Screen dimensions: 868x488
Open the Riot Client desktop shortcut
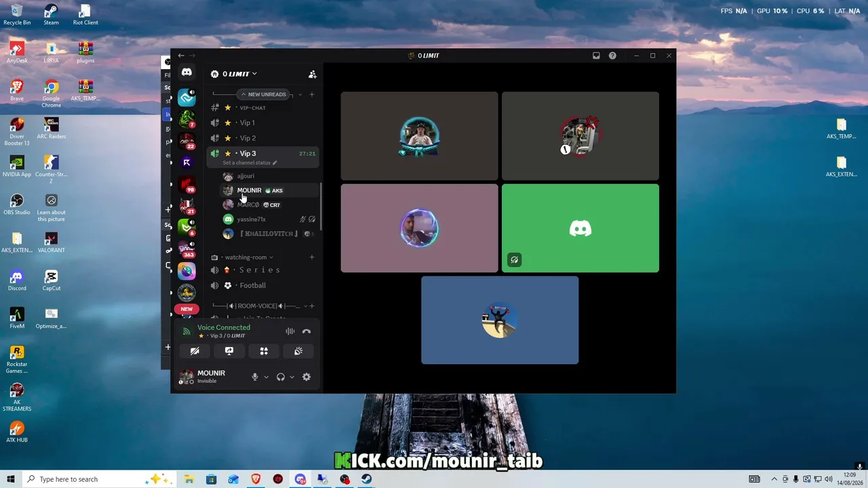pos(85,15)
